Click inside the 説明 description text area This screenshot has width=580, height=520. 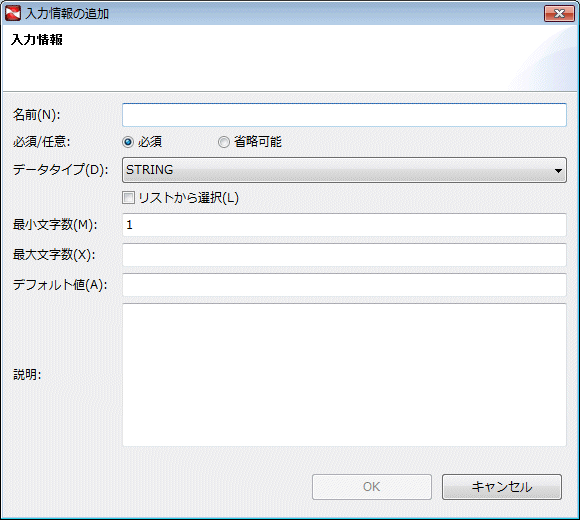344,375
